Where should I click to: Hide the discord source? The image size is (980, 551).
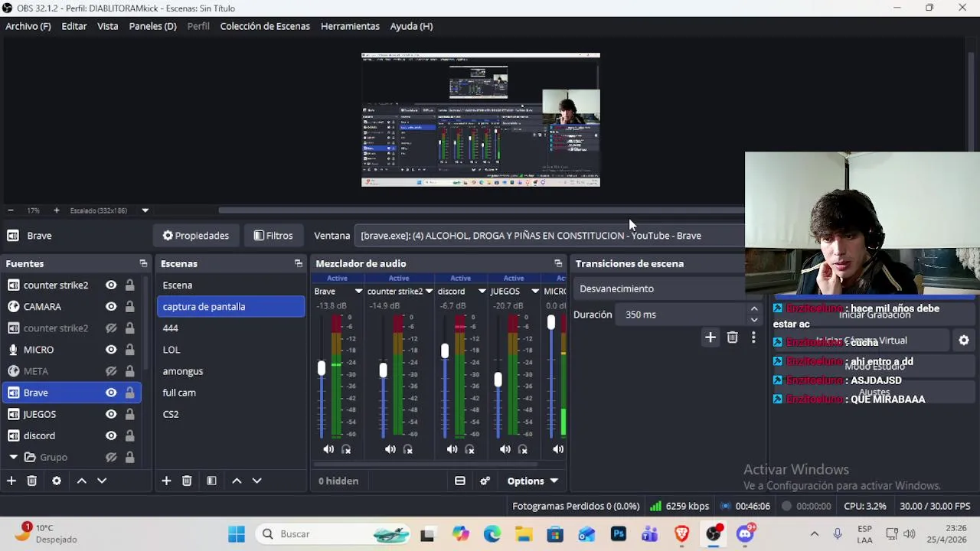point(111,435)
